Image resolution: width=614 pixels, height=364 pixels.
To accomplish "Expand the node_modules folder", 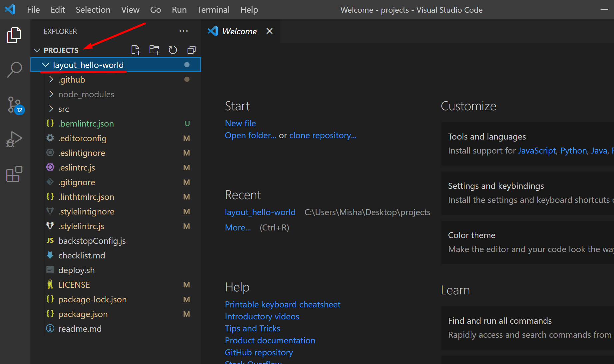I will click(x=51, y=94).
